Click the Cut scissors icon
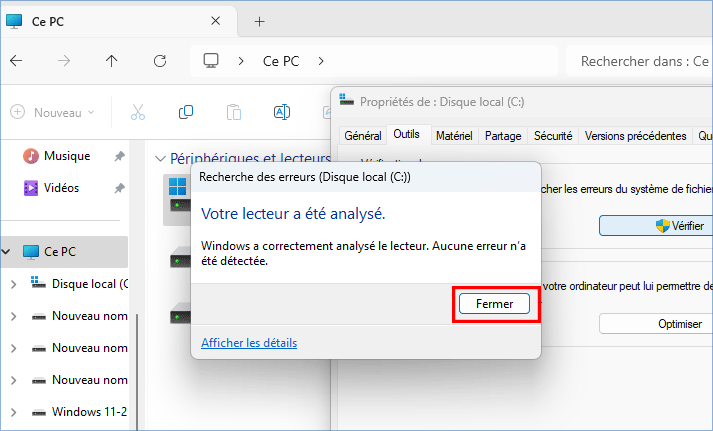713x431 pixels. click(138, 112)
